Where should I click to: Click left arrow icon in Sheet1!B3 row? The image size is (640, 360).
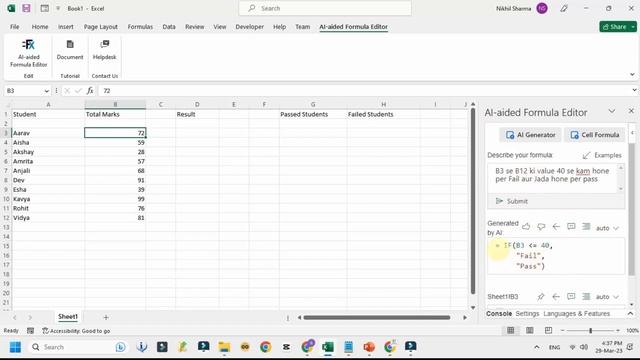(556, 297)
